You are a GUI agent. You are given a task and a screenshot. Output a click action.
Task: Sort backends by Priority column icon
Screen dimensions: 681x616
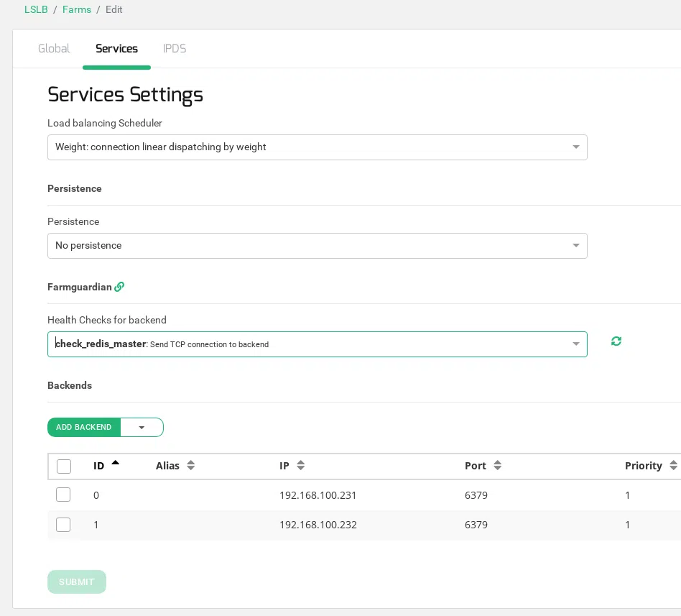(673, 466)
